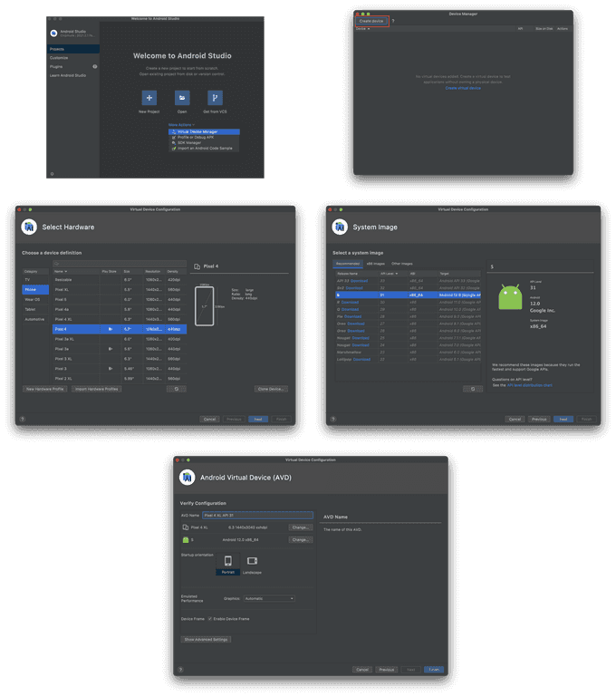616x696 pixels.
Task: Choose Profile or Debug APK menu entry
Action: (x=204, y=137)
